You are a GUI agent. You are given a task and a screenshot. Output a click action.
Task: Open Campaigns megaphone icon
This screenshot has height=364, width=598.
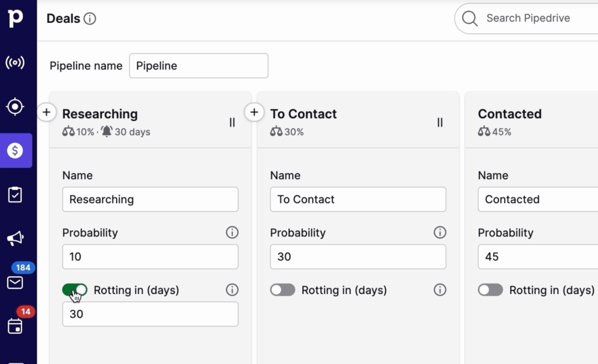pos(15,239)
